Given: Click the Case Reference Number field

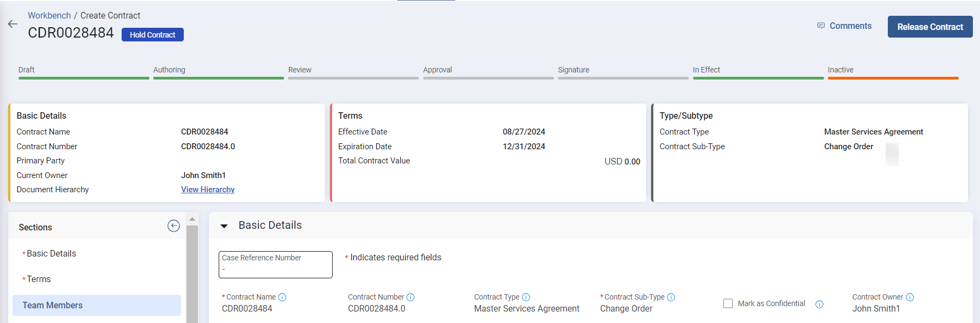Looking at the screenshot, I should (275, 265).
